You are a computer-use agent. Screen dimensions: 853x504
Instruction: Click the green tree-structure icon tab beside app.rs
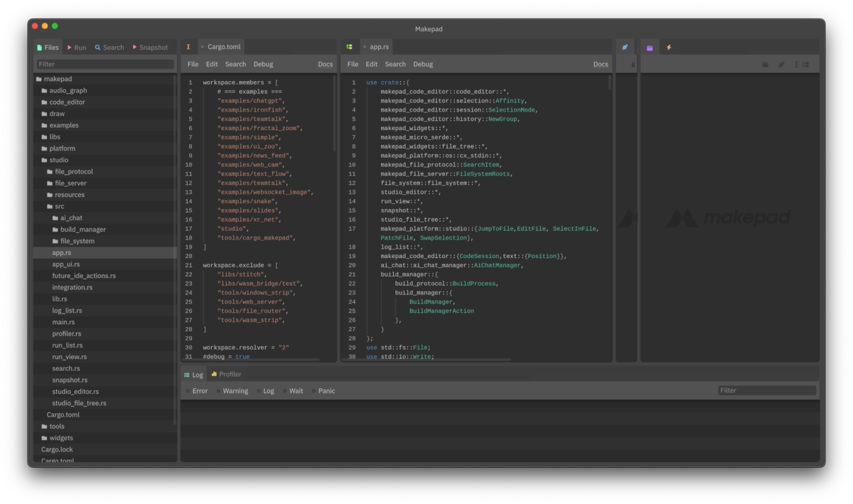350,47
